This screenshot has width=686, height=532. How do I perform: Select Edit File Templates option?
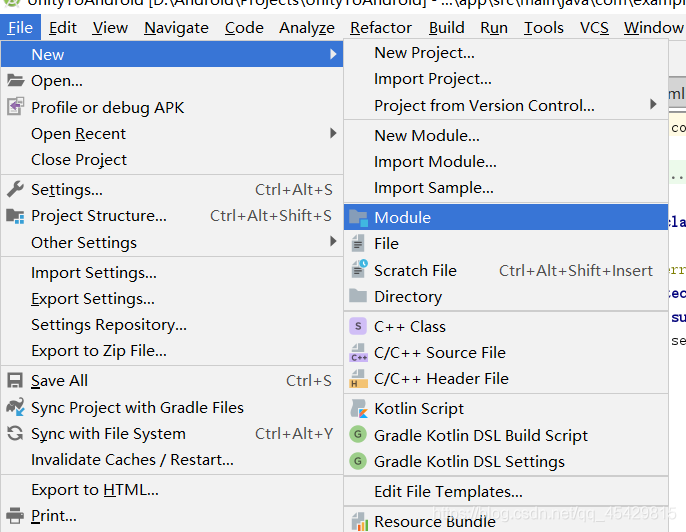(x=448, y=491)
